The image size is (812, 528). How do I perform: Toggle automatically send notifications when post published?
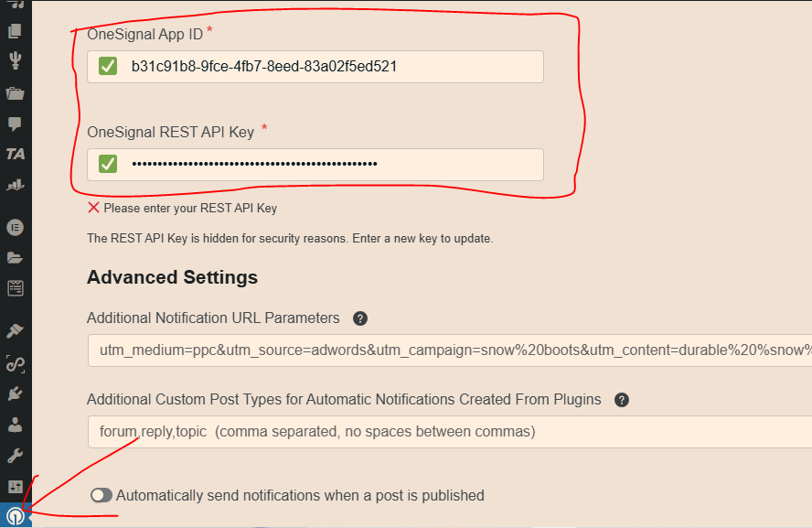pos(101,495)
